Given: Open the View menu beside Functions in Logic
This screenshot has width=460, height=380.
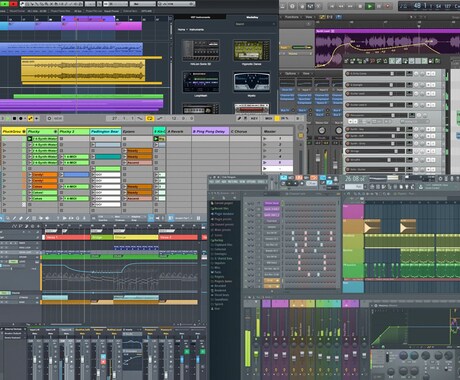Looking at the screenshot, I should pyautogui.click(x=309, y=17).
